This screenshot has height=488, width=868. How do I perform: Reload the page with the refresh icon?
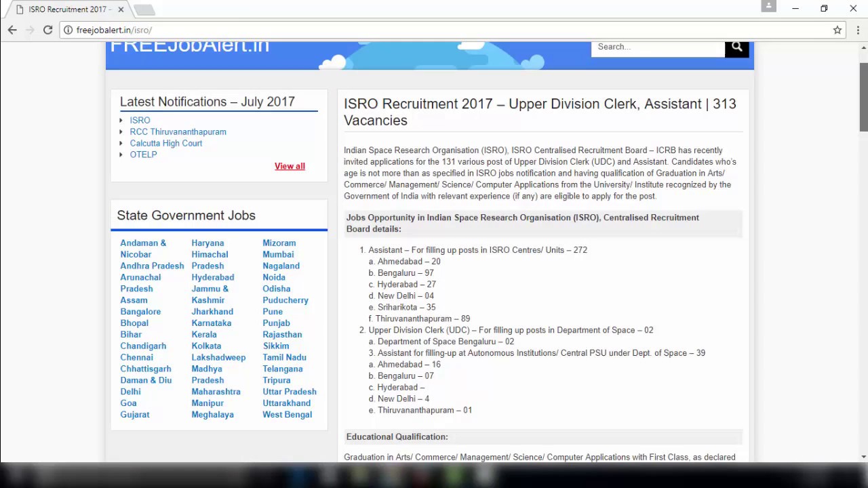tap(47, 30)
